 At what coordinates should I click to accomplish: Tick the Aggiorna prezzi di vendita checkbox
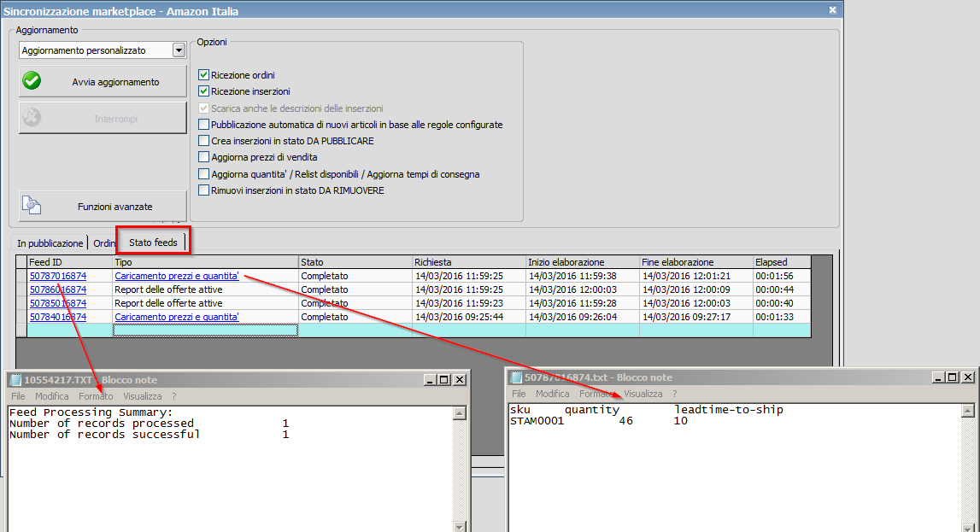tap(203, 157)
